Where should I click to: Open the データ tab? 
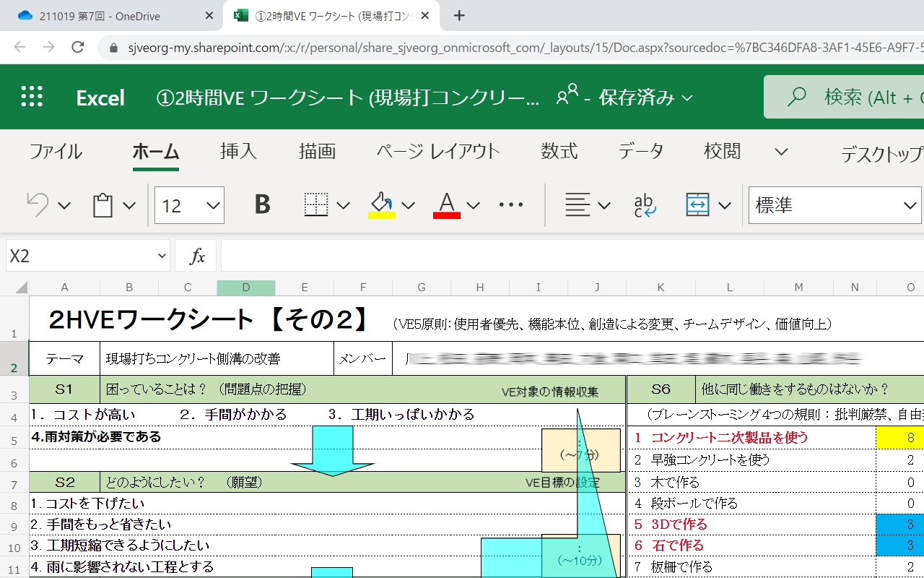point(641,151)
